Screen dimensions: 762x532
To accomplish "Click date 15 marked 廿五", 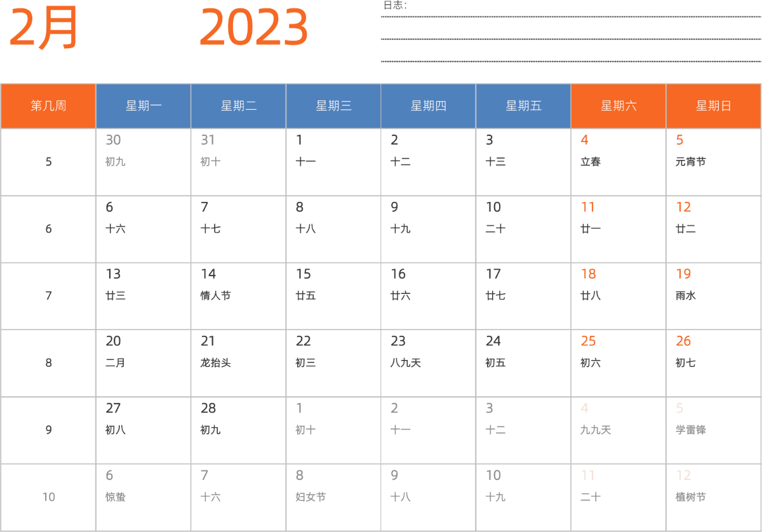I will tap(333, 296).
